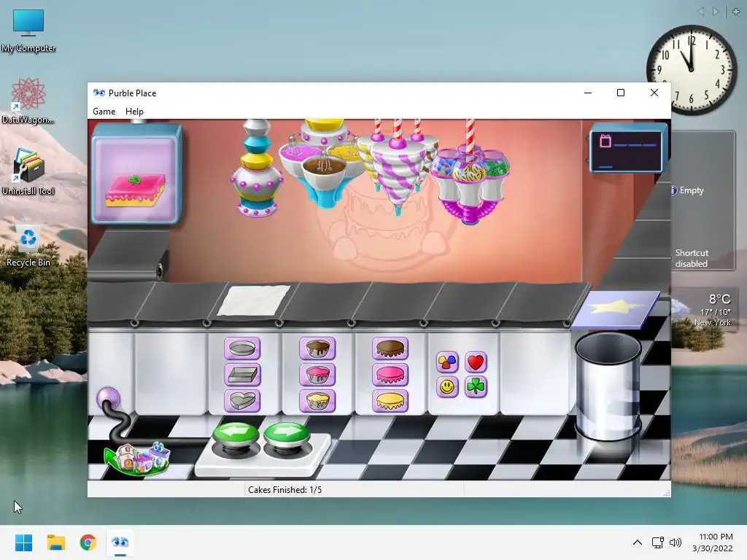Screen dimensions: 747x560
Task: Open the volume speaker tray icon
Action: 676,542
